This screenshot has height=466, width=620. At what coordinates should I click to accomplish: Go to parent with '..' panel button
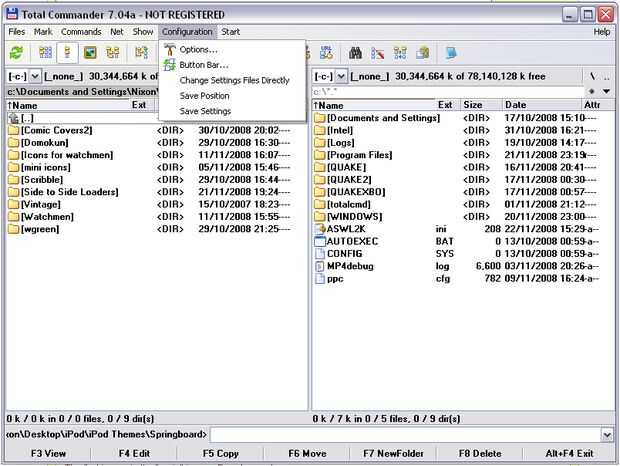(606, 76)
